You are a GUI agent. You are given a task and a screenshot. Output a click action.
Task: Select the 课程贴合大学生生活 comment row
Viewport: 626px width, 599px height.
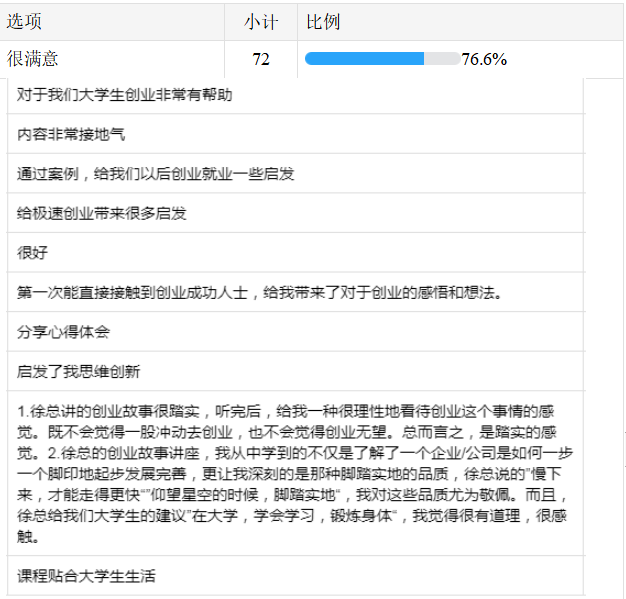tap(86, 576)
